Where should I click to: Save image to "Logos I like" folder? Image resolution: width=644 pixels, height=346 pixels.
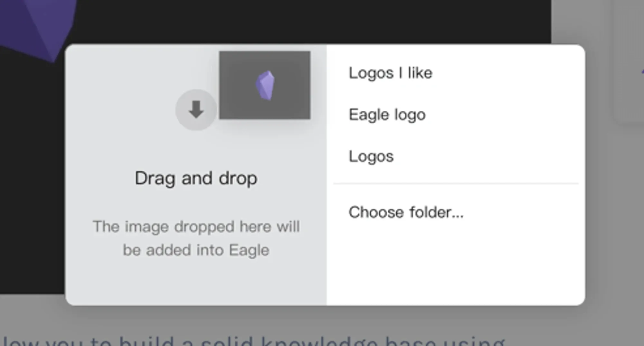(390, 73)
